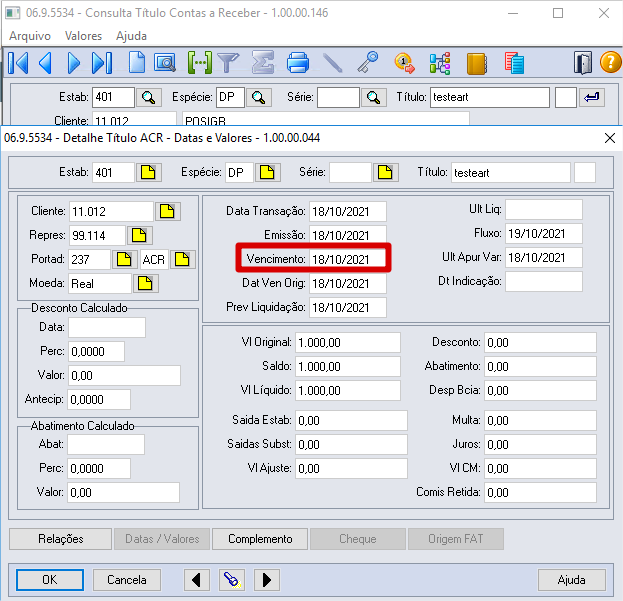Click the Saldo value field

pyautogui.click(x=348, y=366)
